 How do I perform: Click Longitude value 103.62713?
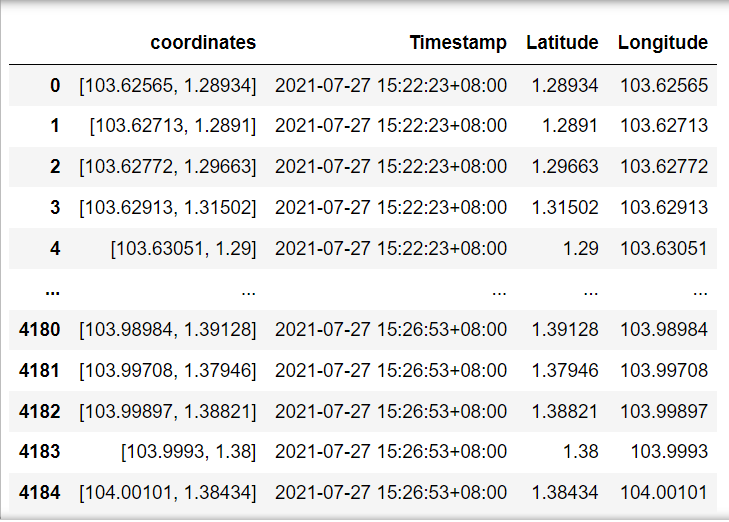664,126
